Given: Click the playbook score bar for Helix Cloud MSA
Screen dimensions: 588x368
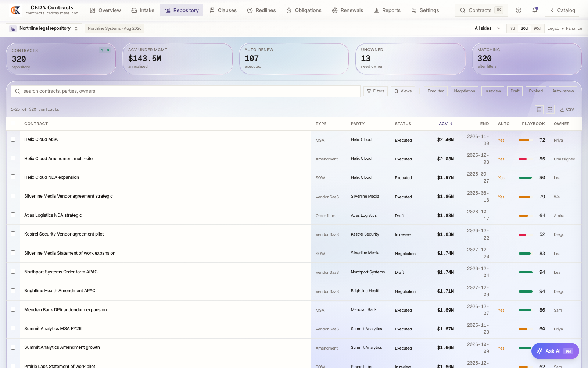Looking at the screenshot, I should pyautogui.click(x=525, y=140).
